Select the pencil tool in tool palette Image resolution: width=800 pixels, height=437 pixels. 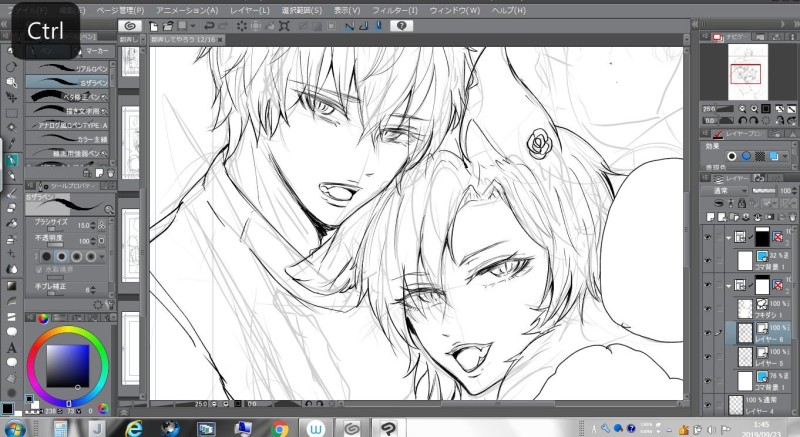[x=11, y=176]
